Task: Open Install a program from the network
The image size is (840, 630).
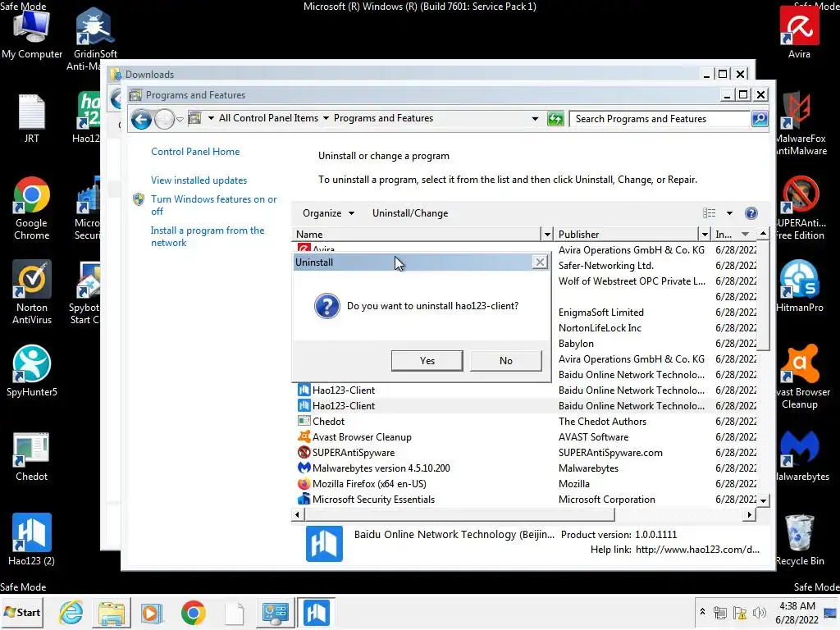Action: point(208,236)
